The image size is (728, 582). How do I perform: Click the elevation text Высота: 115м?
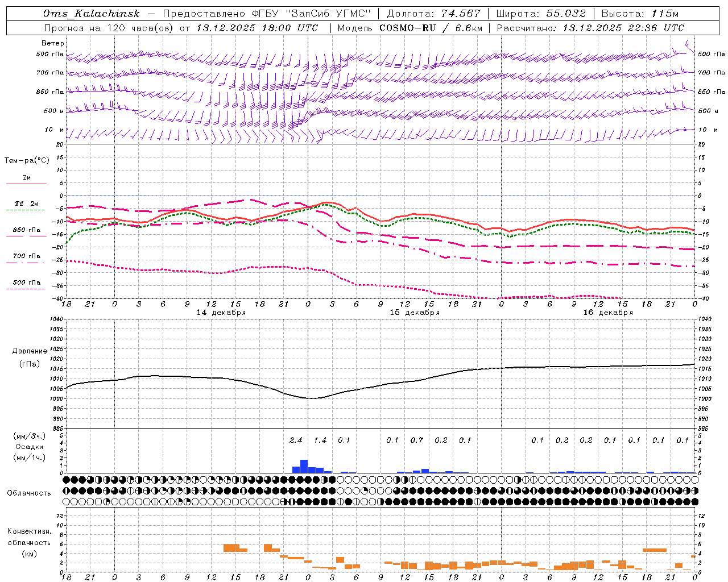pyautogui.click(x=640, y=14)
